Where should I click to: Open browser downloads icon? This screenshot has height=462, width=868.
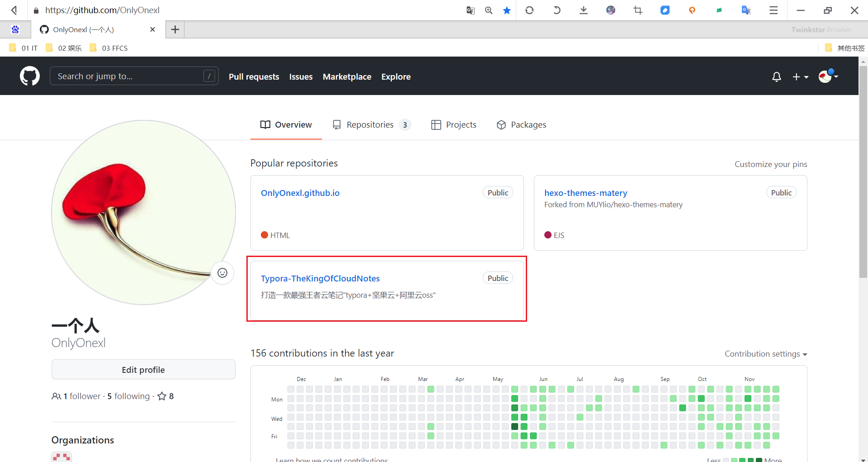pyautogui.click(x=584, y=10)
